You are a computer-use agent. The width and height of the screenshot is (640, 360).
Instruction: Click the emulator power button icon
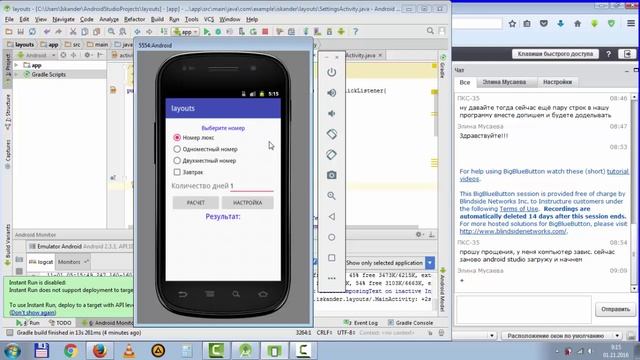click(331, 72)
